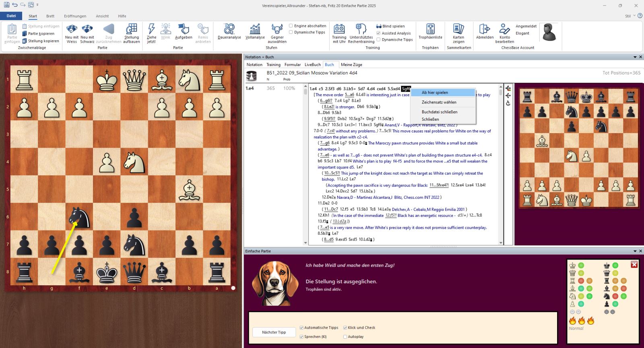The height and width of the screenshot is (348, 644).
Task: Choose an opponent via Gegner auswählen
Action: point(277,33)
